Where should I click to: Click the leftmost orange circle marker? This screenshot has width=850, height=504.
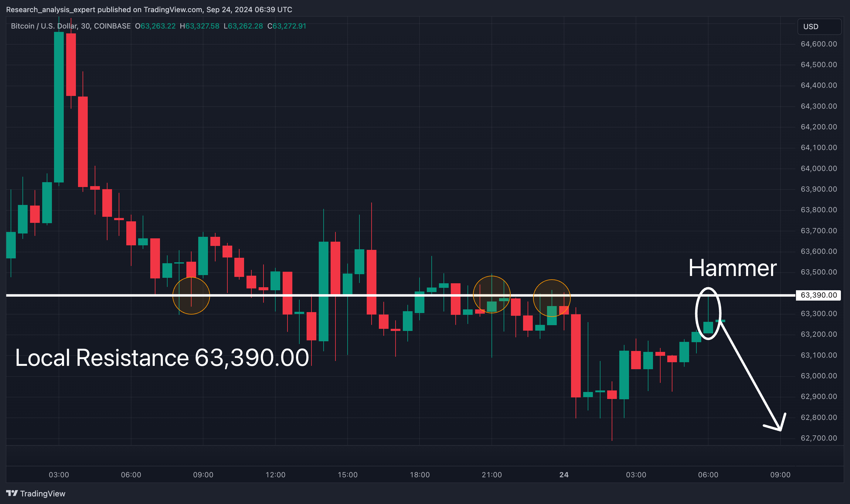[x=191, y=296]
